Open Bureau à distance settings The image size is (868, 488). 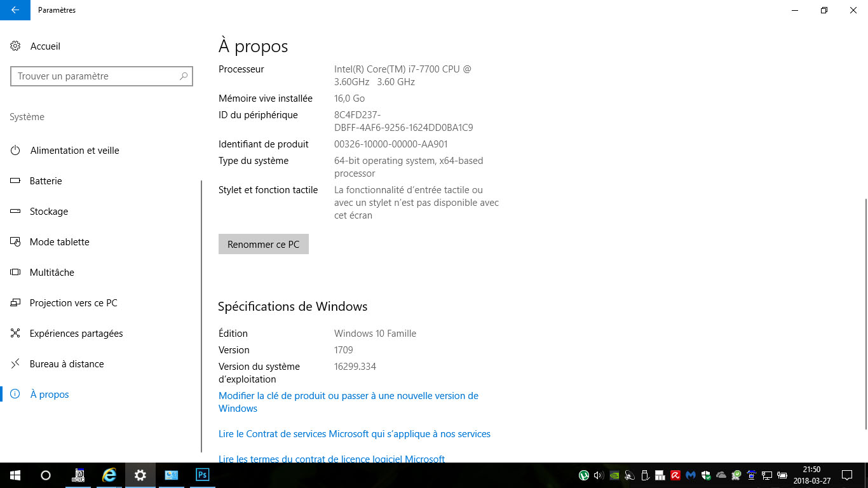[66, 364]
